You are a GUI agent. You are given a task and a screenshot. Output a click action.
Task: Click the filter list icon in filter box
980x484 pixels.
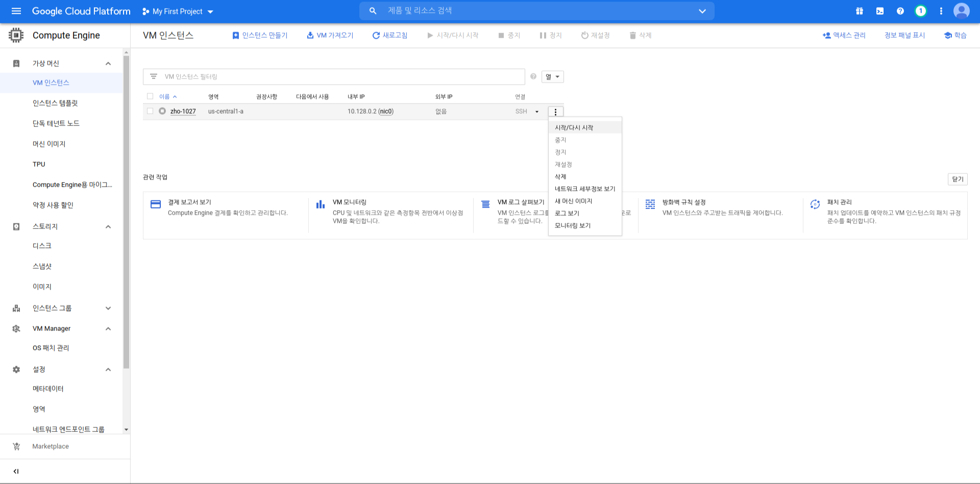[154, 77]
